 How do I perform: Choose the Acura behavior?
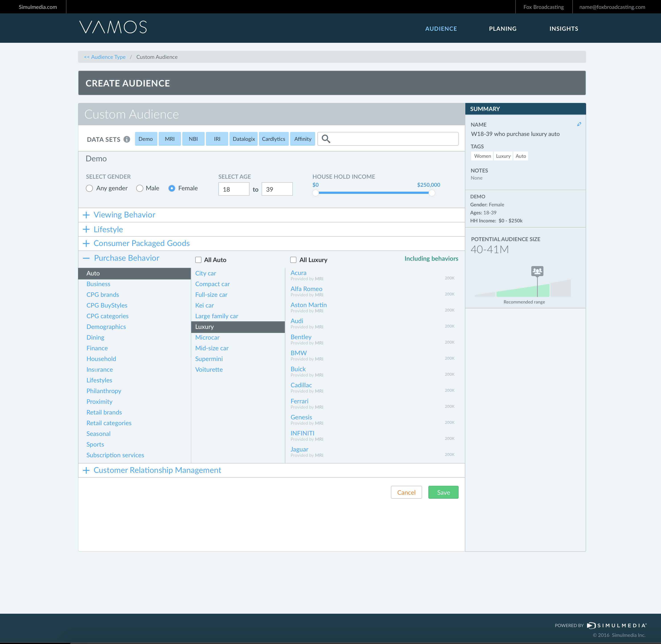(298, 273)
